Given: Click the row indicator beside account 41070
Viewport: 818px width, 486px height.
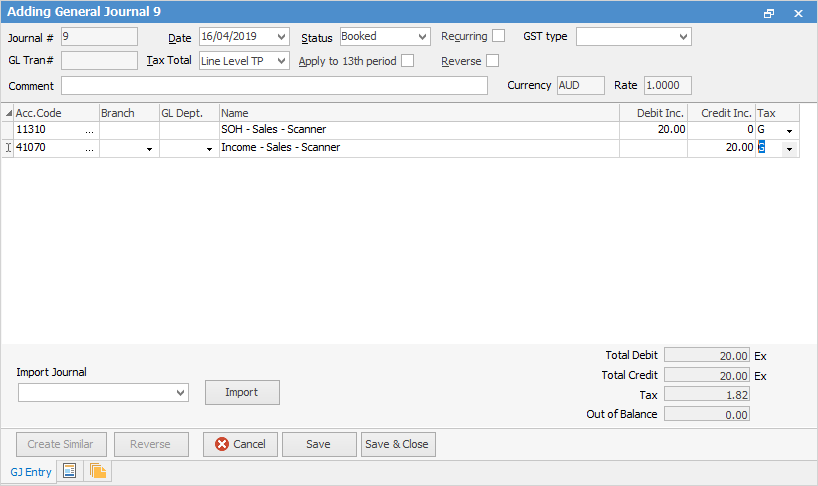Looking at the screenshot, I should pyautogui.click(x=8, y=148).
